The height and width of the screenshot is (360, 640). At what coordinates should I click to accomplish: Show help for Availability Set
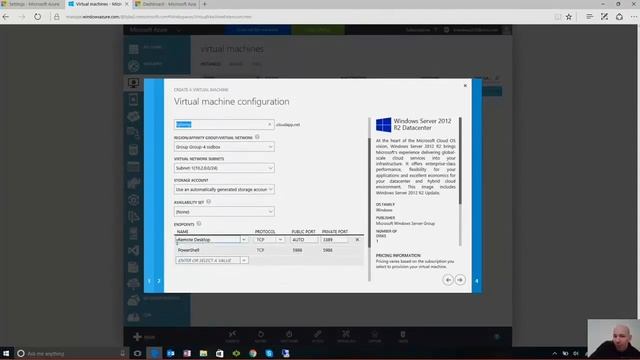tap(209, 202)
